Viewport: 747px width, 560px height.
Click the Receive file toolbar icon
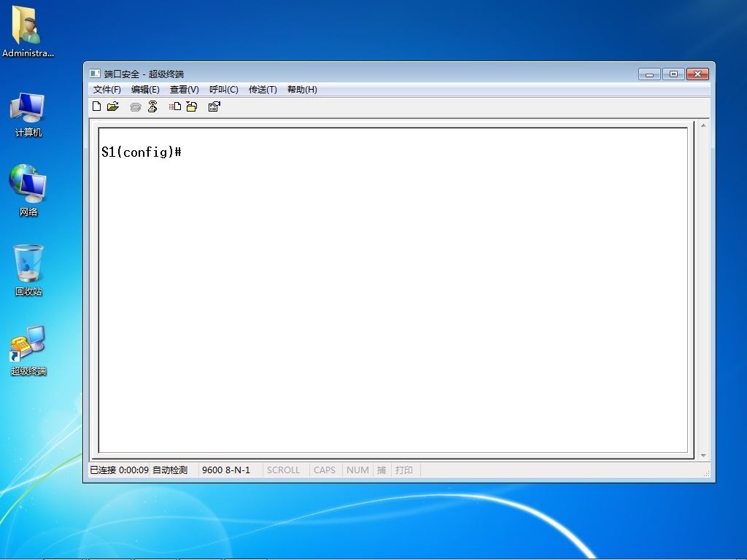click(x=192, y=106)
